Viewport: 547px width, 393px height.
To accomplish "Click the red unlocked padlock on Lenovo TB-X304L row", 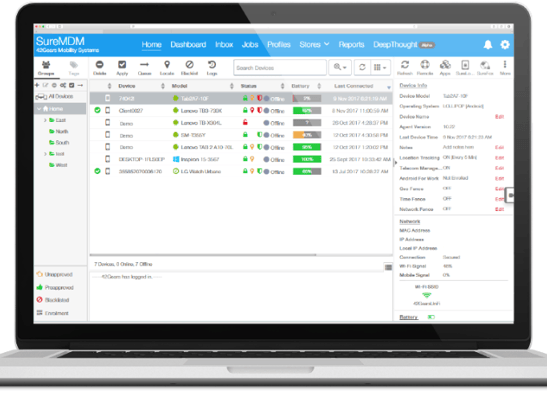I will [x=245, y=122].
